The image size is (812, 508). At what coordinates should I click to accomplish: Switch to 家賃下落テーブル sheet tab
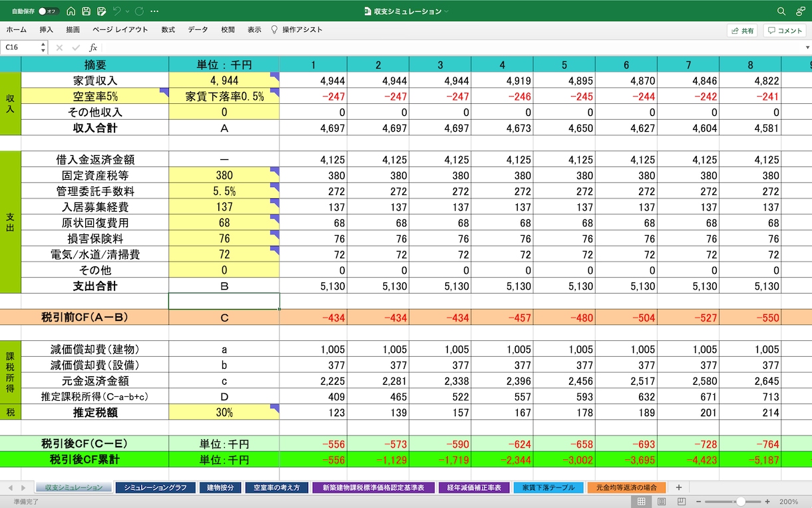tap(548, 487)
